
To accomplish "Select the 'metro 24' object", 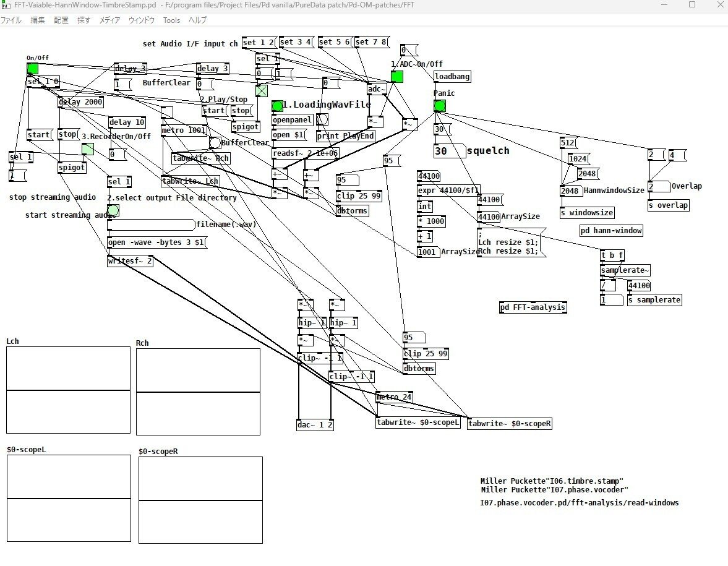I will coord(394,398).
